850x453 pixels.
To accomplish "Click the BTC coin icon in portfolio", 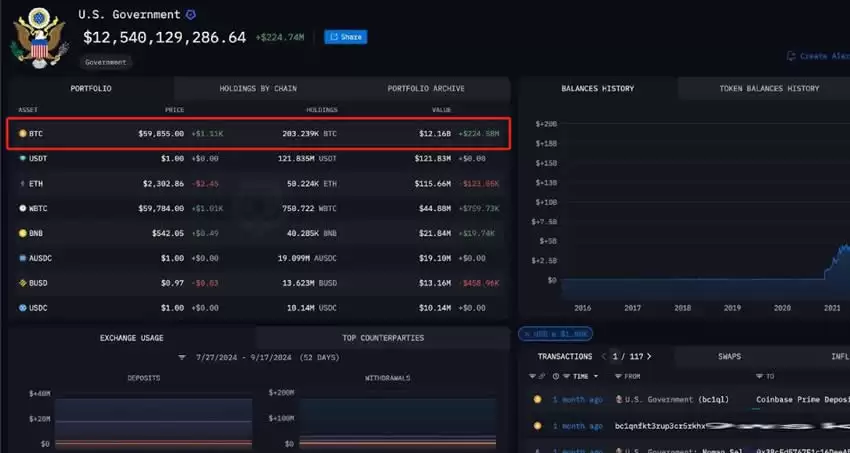I will [23, 133].
